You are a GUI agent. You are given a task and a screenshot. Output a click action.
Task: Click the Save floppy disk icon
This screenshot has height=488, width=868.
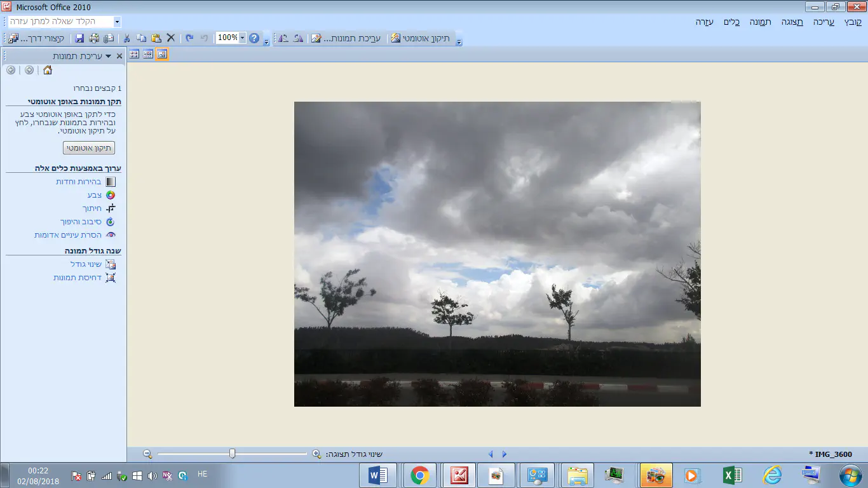click(x=80, y=38)
